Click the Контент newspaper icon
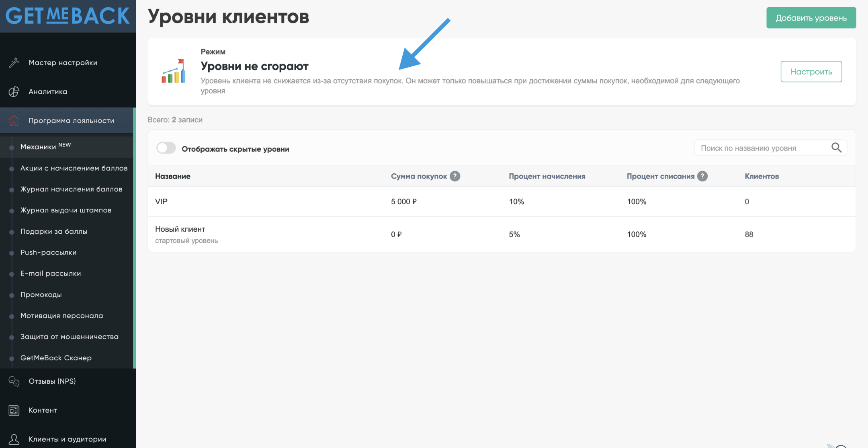The image size is (868, 448). coord(14,410)
